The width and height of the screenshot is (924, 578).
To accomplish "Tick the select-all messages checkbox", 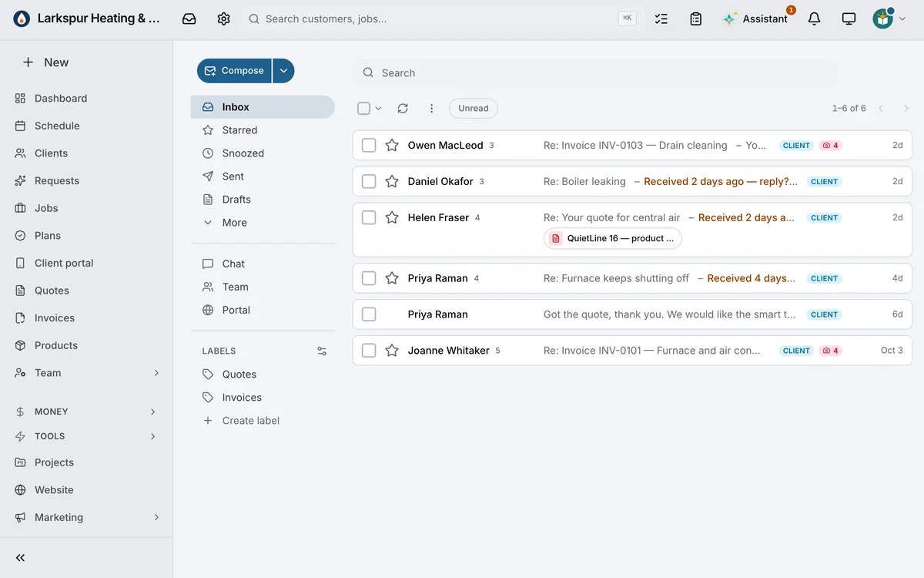I will pyautogui.click(x=364, y=109).
